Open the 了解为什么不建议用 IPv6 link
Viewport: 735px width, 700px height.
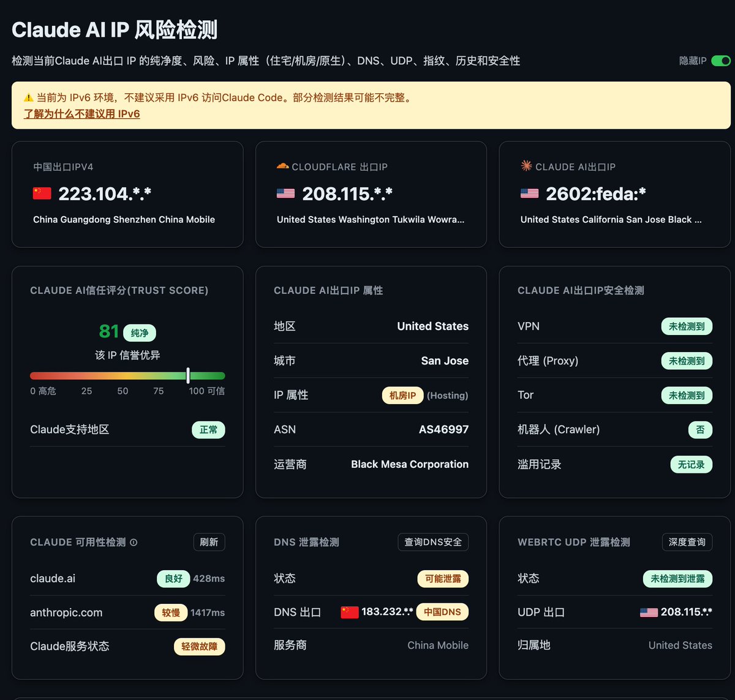(x=82, y=114)
